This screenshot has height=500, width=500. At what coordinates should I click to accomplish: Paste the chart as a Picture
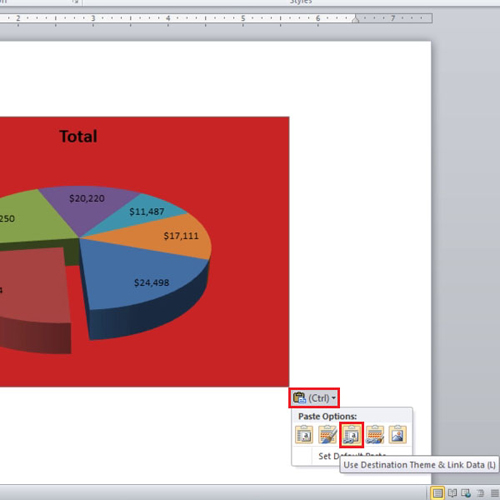[398, 434]
